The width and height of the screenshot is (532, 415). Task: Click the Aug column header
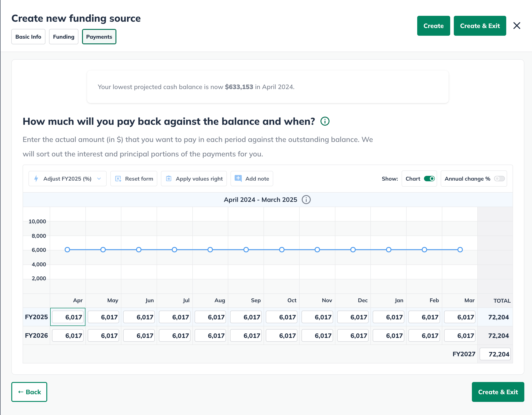220,300
